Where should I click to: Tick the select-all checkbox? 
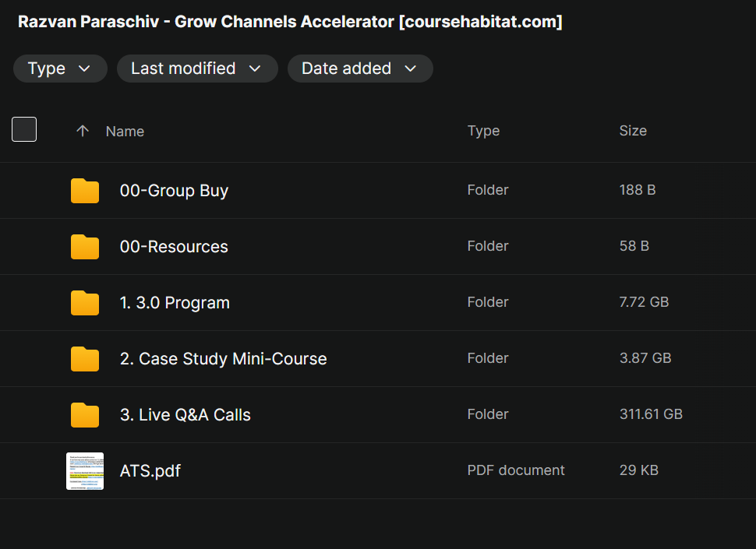click(x=24, y=129)
